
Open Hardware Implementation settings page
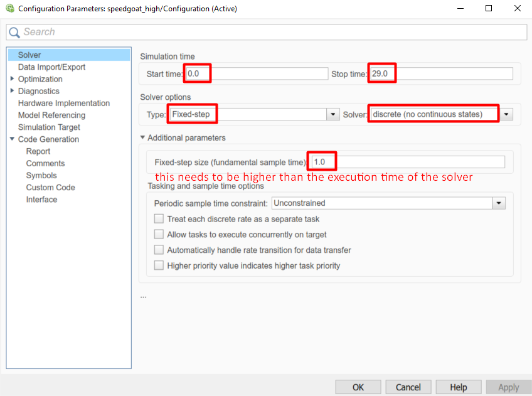tap(63, 103)
